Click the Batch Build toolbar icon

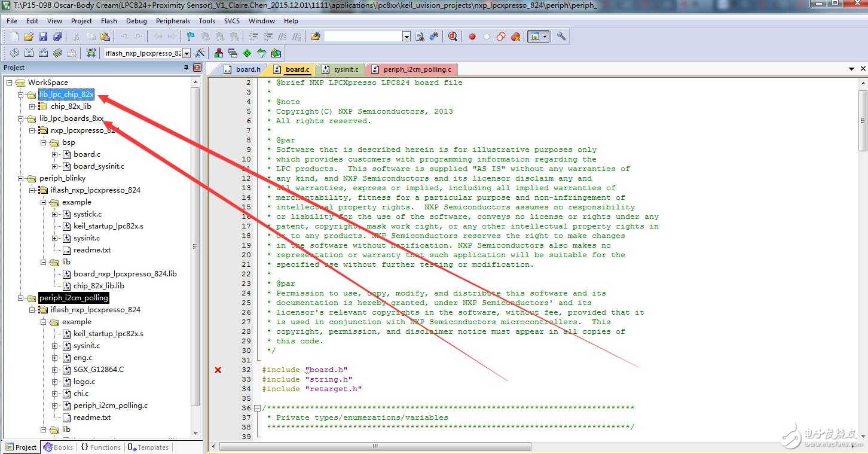57,53
